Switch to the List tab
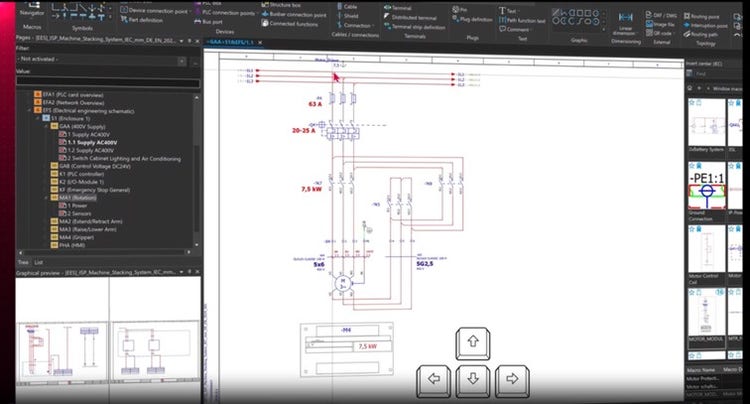This screenshot has height=404, width=750. click(39, 262)
